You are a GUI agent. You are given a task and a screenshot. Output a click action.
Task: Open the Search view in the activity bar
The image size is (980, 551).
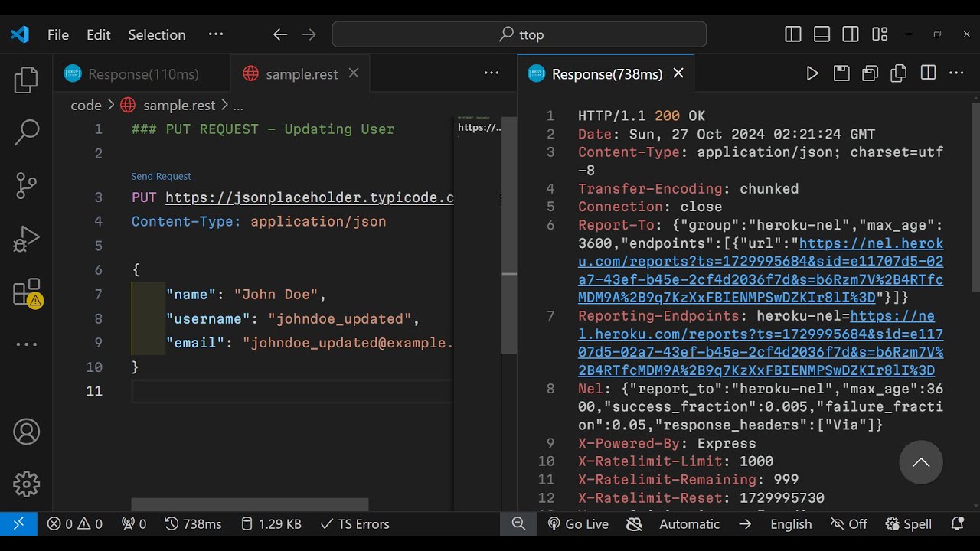click(26, 132)
